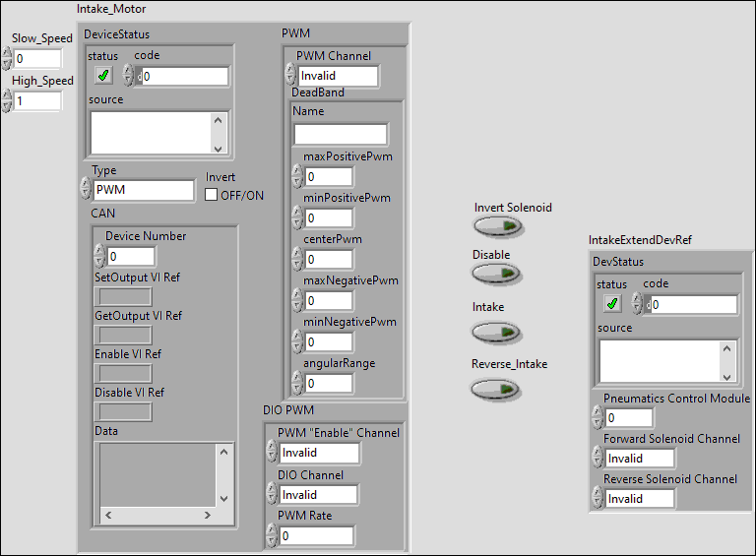Open the PWM Channel Invalid selector
Screen dimensions: 756x556
tap(337, 76)
